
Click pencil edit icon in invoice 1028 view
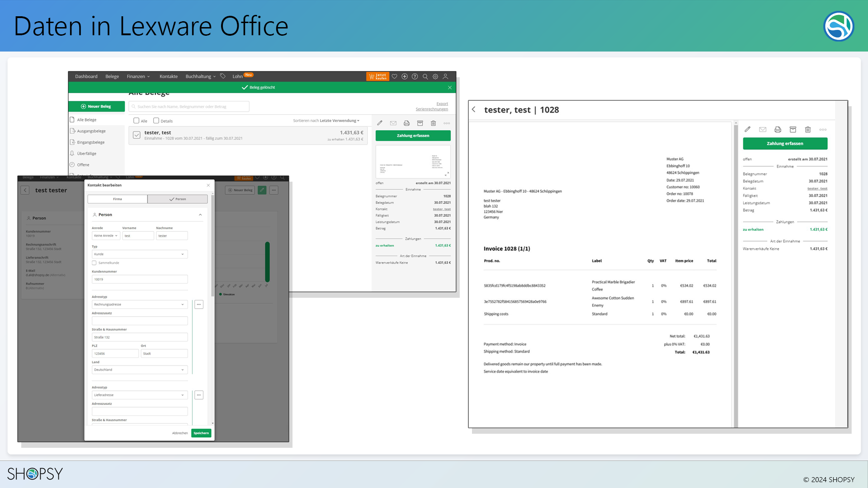pos(748,129)
